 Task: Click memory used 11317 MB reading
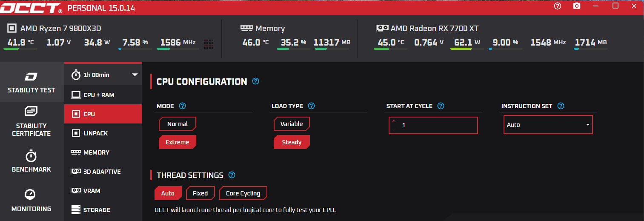pos(332,42)
